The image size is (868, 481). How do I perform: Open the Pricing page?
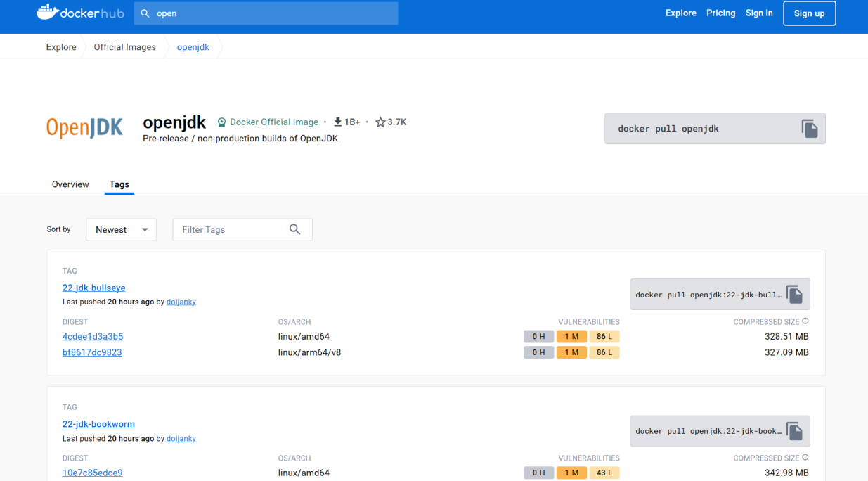[720, 13]
